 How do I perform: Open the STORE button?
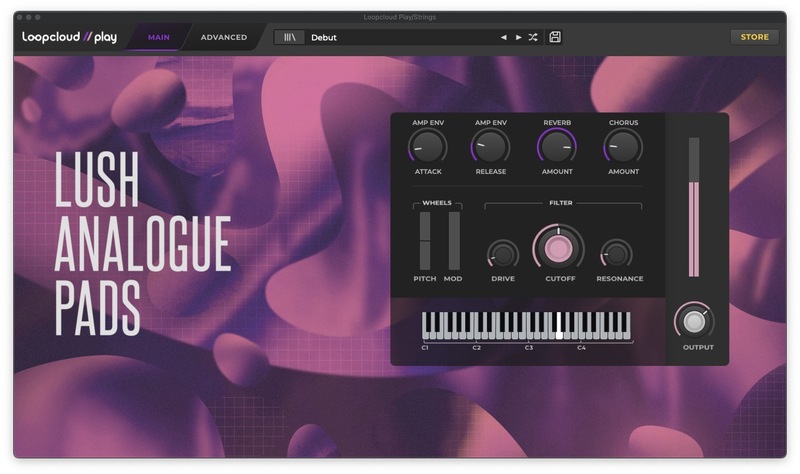coord(754,37)
